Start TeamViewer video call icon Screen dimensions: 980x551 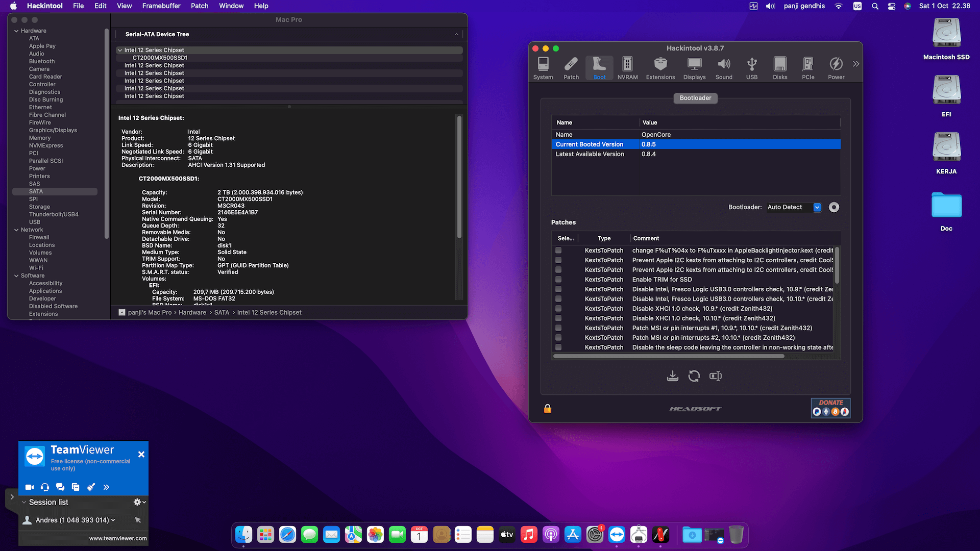click(30, 487)
